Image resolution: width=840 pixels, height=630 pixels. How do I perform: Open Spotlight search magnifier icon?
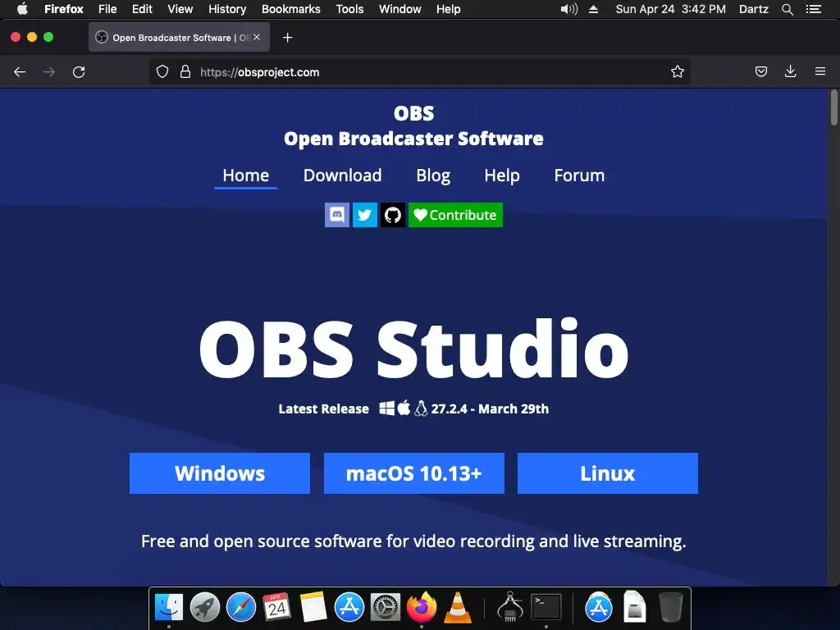(x=787, y=9)
